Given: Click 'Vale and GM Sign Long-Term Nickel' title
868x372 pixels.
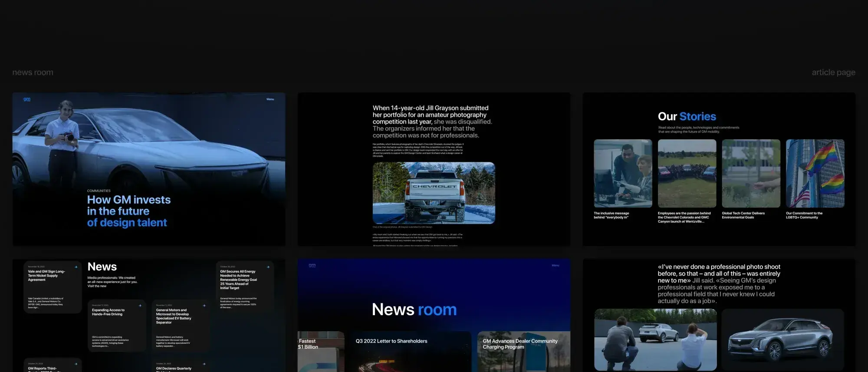Looking at the screenshot, I should (46, 276).
